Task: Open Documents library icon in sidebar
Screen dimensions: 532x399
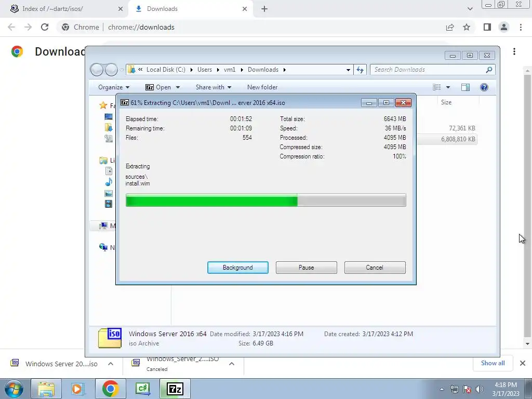Action: (109, 171)
